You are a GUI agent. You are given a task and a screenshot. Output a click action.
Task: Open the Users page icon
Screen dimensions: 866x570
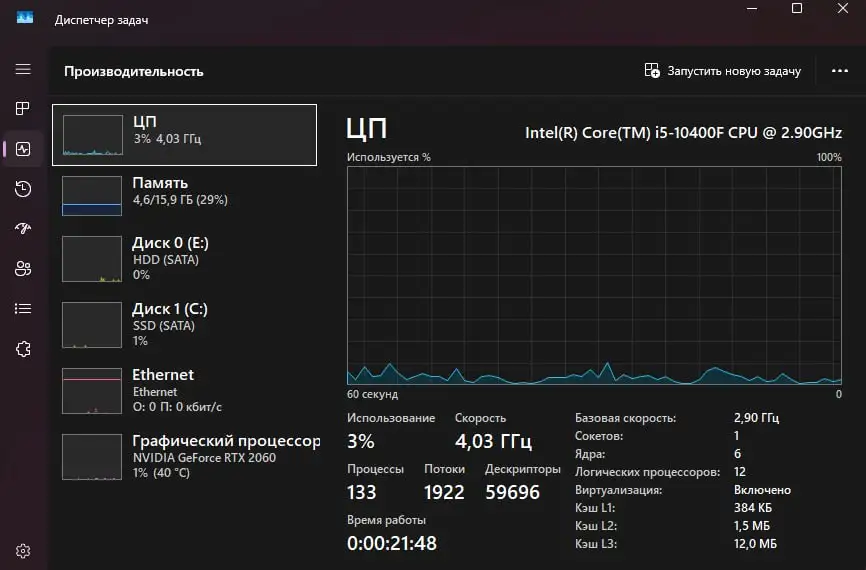(23, 268)
